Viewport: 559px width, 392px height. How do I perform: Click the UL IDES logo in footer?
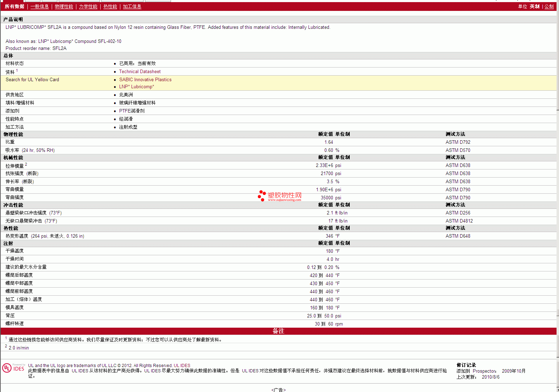(x=13, y=368)
